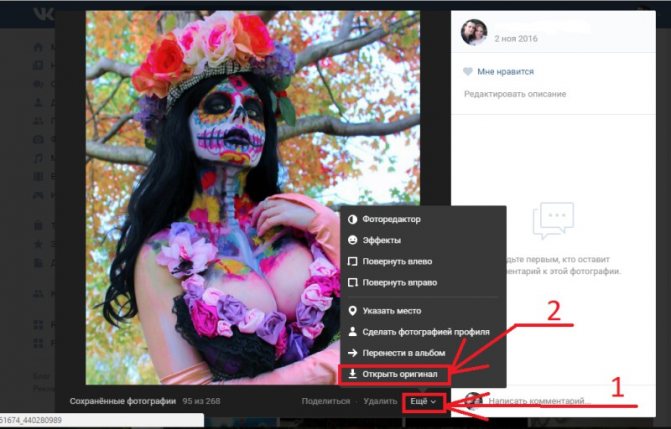Open the author's avatar at top right
Screen dimensions: 671x429
pyautogui.click(x=473, y=33)
